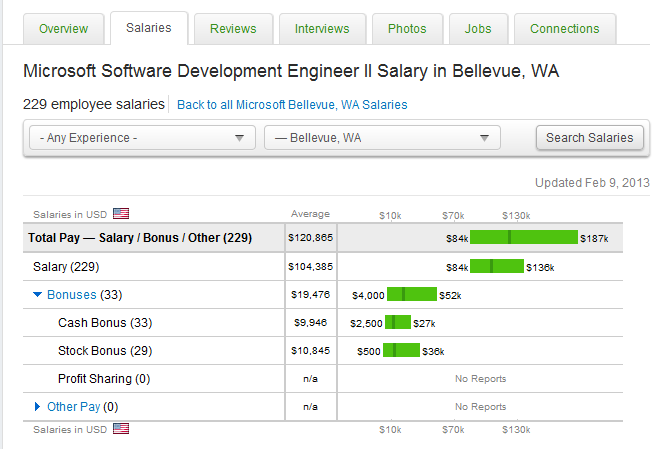Image resolution: width=663 pixels, height=449 pixels.
Task: Click Back to all Microsoft Bellevue, WA Salaries
Action: coord(292,104)
